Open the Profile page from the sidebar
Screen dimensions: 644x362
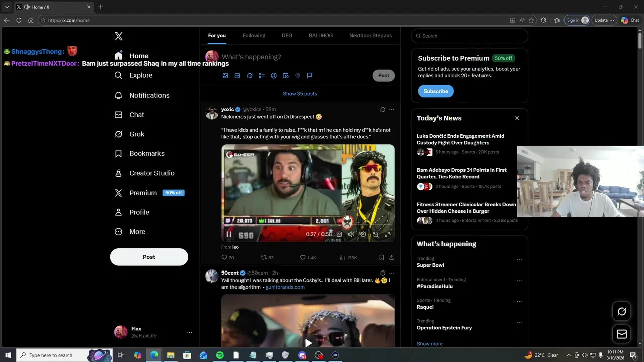coord(132,212)
